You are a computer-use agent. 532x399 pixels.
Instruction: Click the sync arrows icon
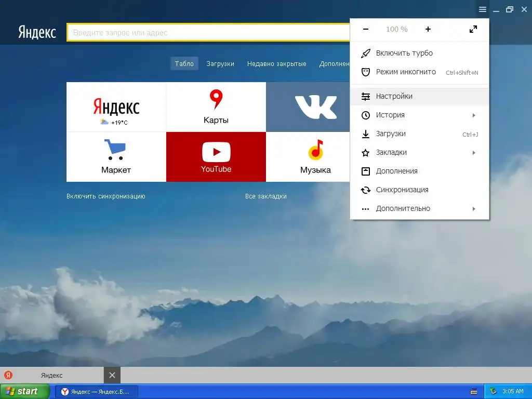(x=365, y=190)
